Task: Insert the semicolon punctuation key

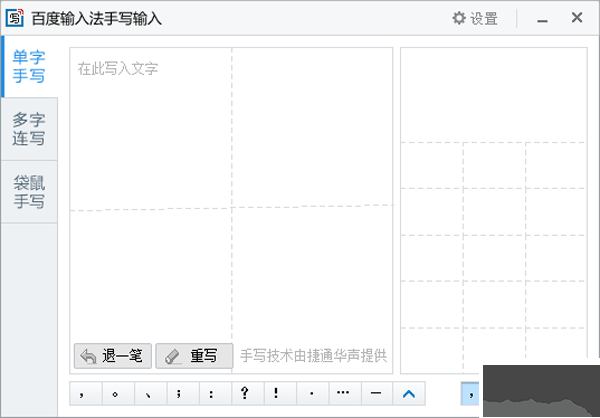Action: click(x=183, y=394)
